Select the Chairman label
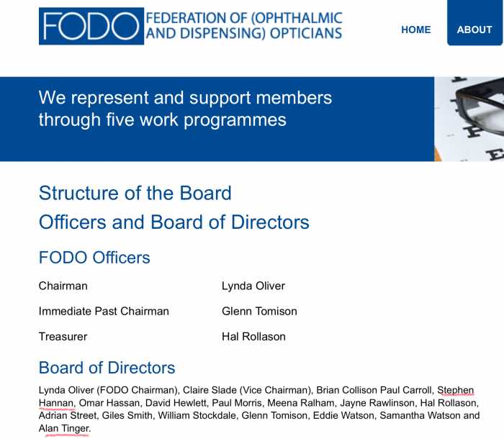This screenshot has height=439, width=504. (63, 286)
